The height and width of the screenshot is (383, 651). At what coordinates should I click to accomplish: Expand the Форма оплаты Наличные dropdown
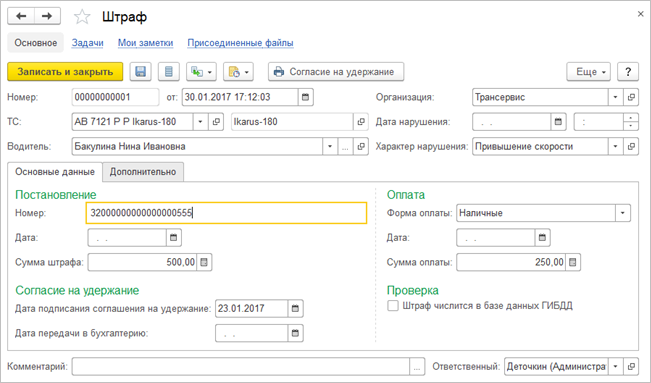tap(622, 213)
